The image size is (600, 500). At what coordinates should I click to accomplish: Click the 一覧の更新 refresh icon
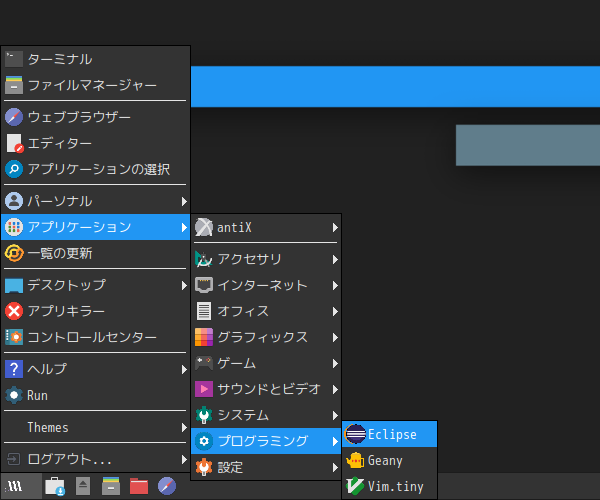(x=14, y=253)
